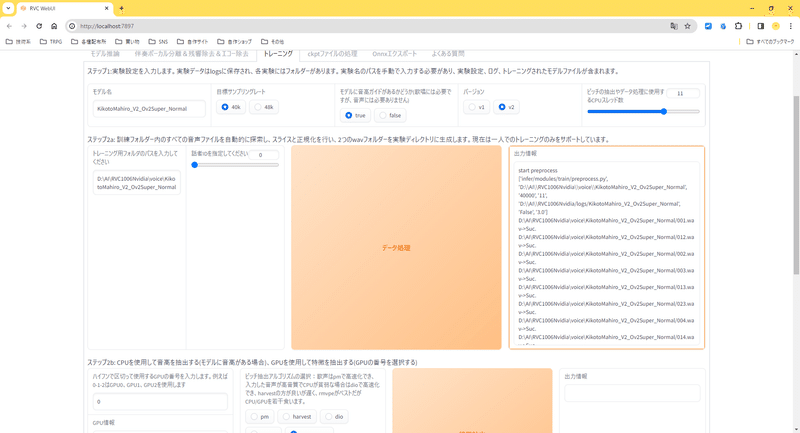Open the tab search dropdown arrow

click(8, 8)
